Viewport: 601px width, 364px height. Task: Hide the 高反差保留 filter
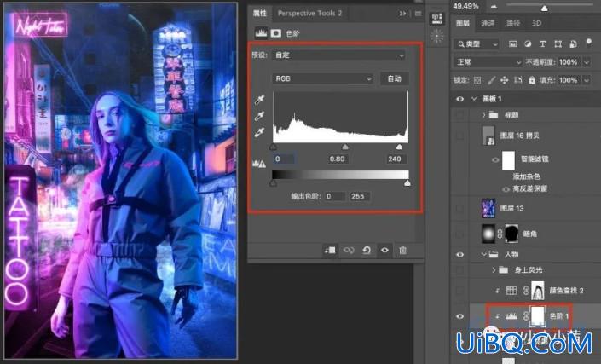click(506, 189)
